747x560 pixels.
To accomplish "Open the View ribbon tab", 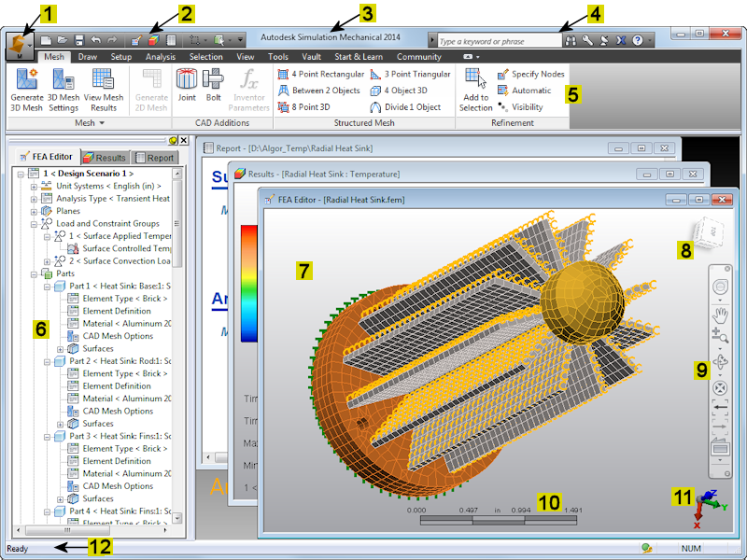I will point(246,57).
